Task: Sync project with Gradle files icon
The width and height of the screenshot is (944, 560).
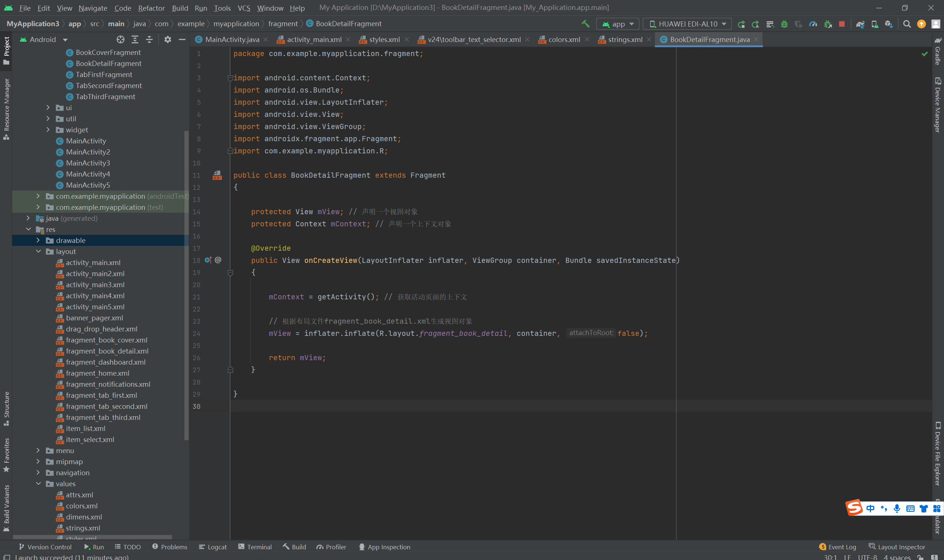Action: pos(860,24)
